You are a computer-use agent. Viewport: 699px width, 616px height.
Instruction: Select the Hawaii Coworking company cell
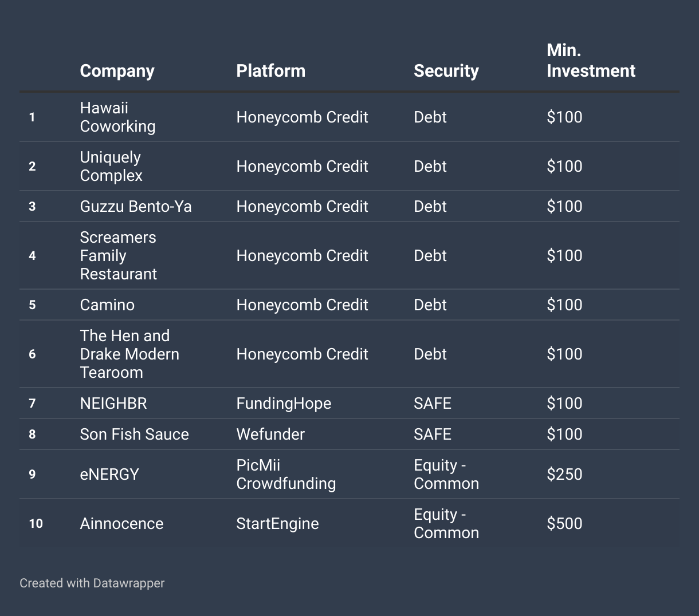(x=117, y=117)
